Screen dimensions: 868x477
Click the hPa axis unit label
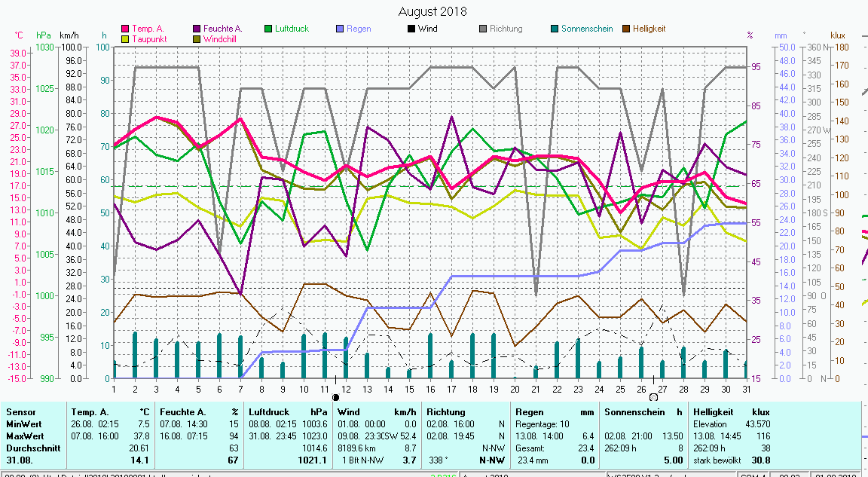tap(44, 35)
